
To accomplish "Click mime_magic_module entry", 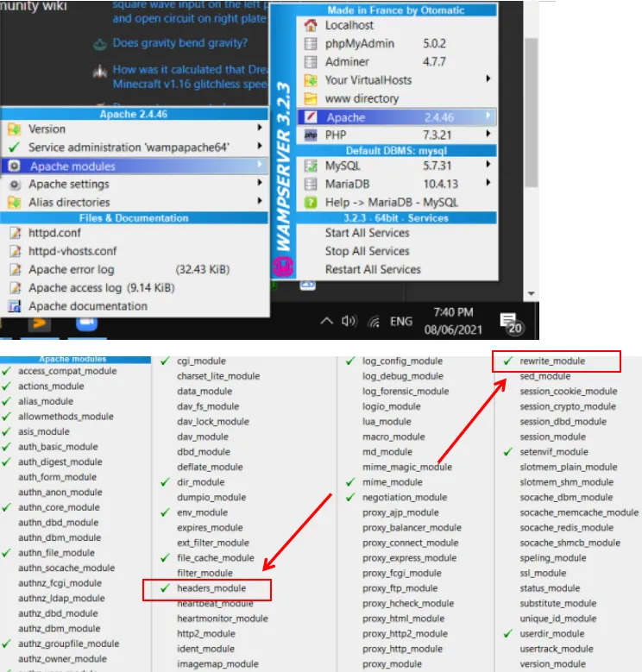I will 407,467.
